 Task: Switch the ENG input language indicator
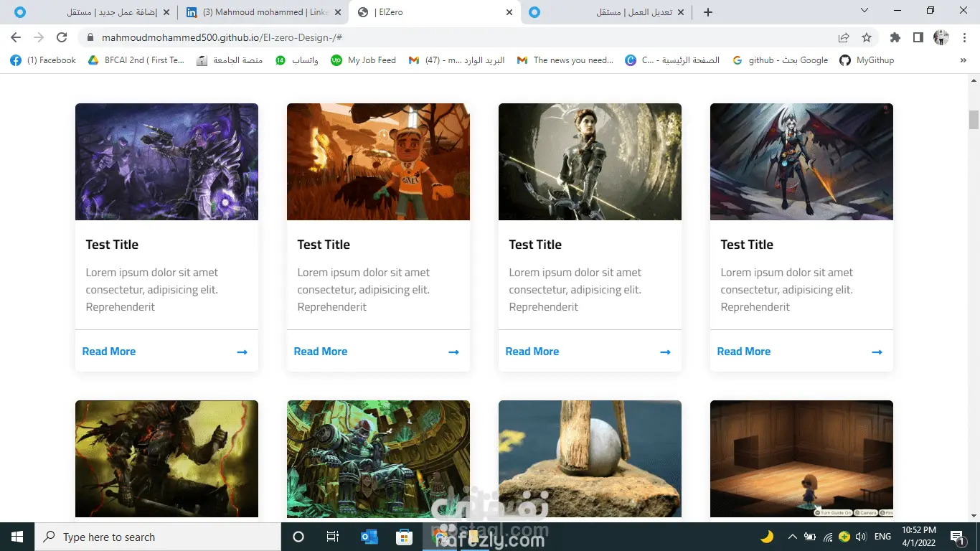(x=883, y=537)
